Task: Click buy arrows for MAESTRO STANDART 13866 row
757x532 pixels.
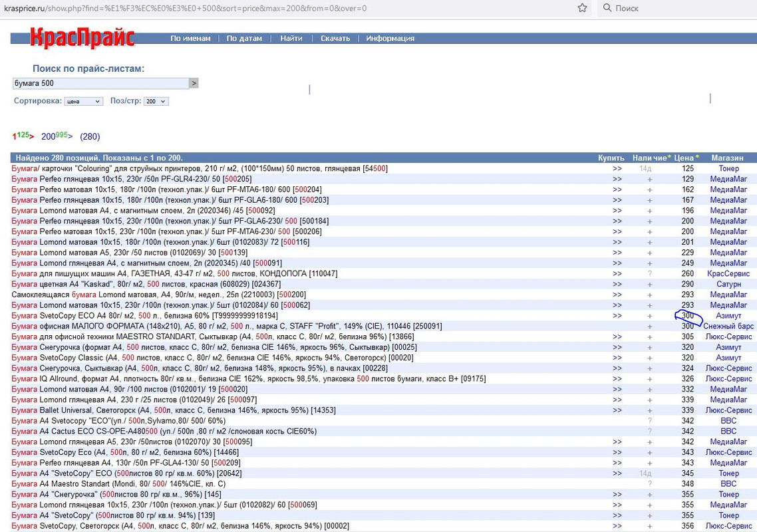Action: tap(617, 336)
